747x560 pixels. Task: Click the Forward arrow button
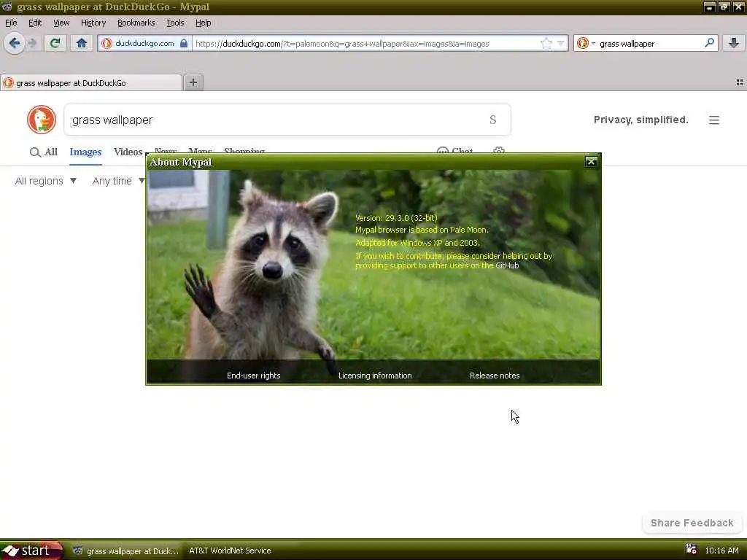(x=32, y=43)
